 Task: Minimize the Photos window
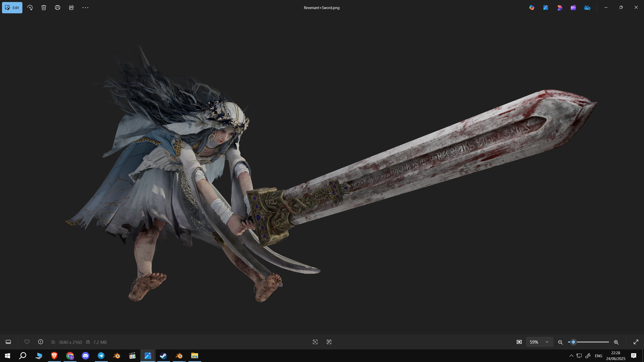[x=606, y=8]
